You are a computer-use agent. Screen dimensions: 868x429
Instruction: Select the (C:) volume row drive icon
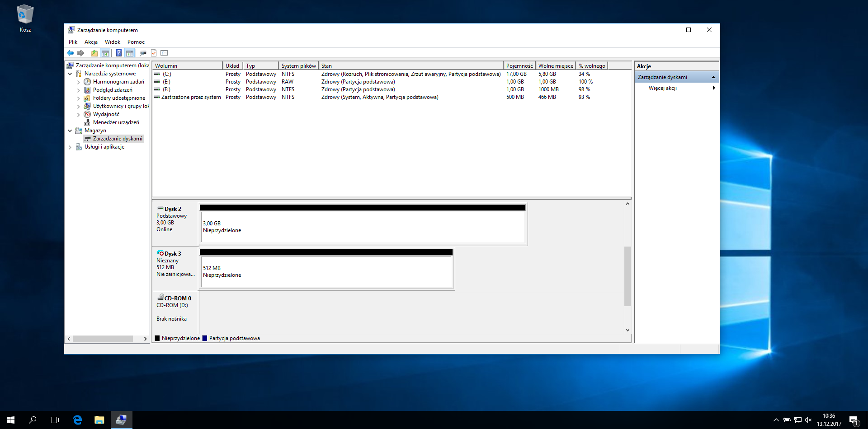tap(157, 74)
